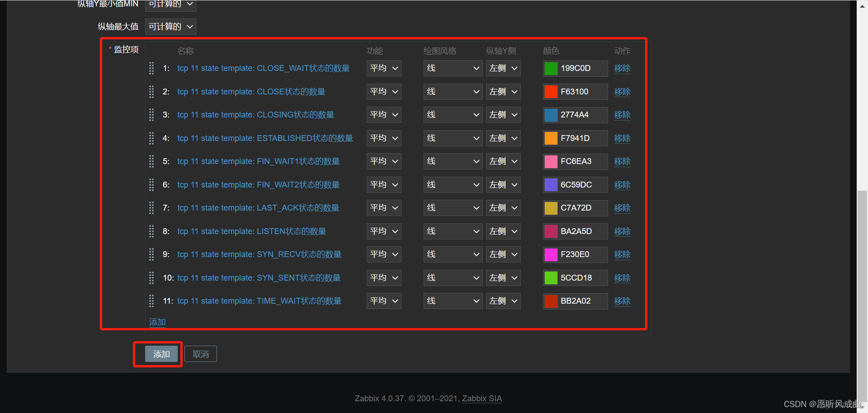Pick green color swatch 199C0D
The height and width of the screenshot is (413, 868).
pos(551,68)
